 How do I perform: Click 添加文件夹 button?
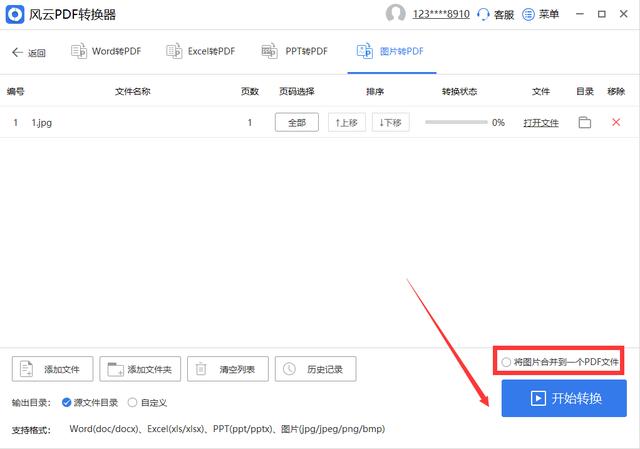pyautogui.click(x=140, y=369)
